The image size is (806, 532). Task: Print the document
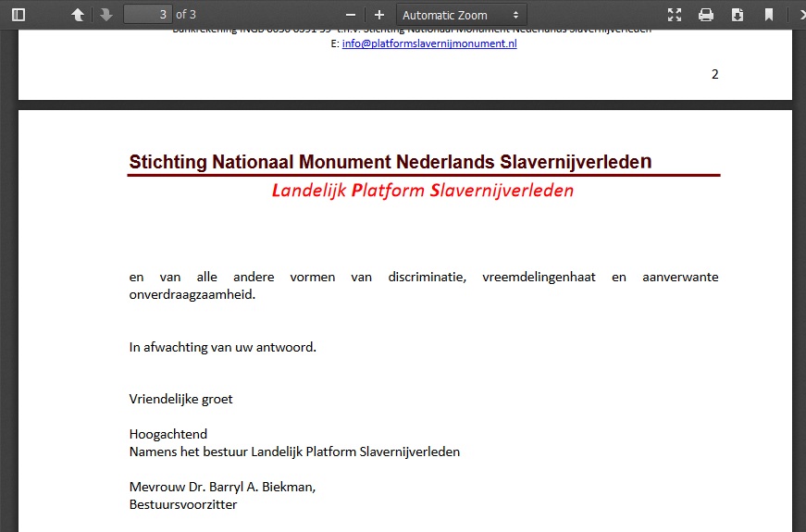pyautogui.click(x=706, y=15)
